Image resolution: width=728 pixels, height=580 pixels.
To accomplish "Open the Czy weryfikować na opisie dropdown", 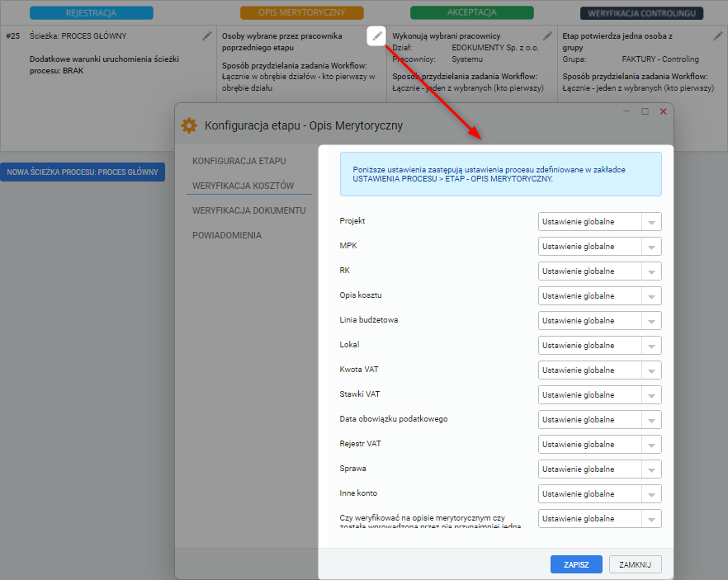I will click(600, 519).
